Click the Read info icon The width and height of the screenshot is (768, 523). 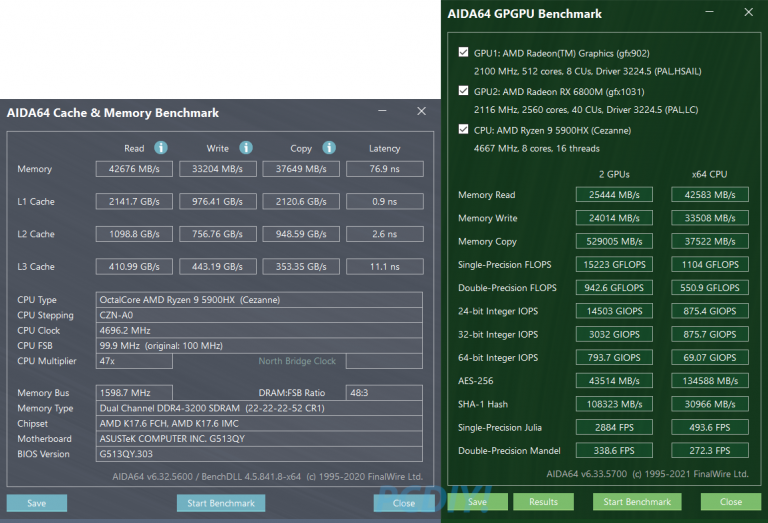161,147
